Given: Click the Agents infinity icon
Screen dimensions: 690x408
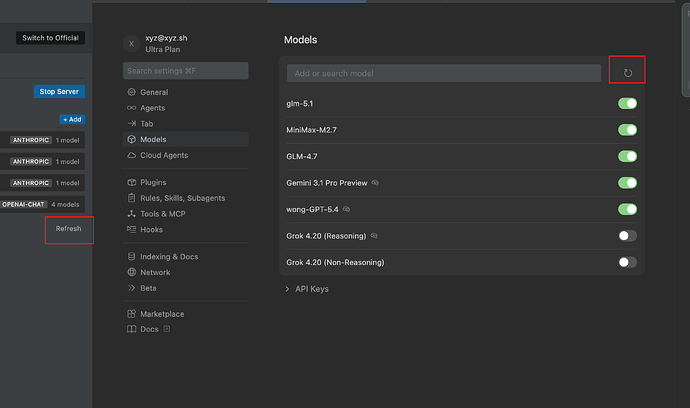Looking at the screenshot, I should tap(131, 108).
